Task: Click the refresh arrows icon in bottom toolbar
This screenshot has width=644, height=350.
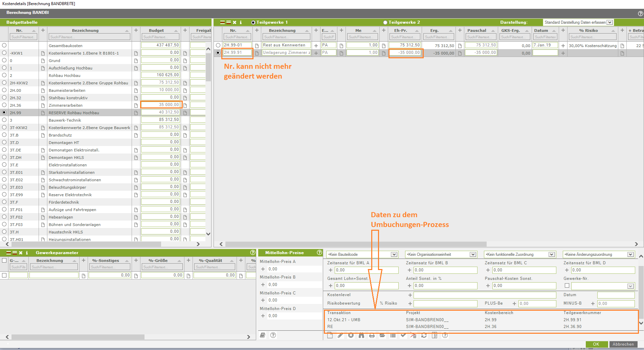Action: coord(424,335)
